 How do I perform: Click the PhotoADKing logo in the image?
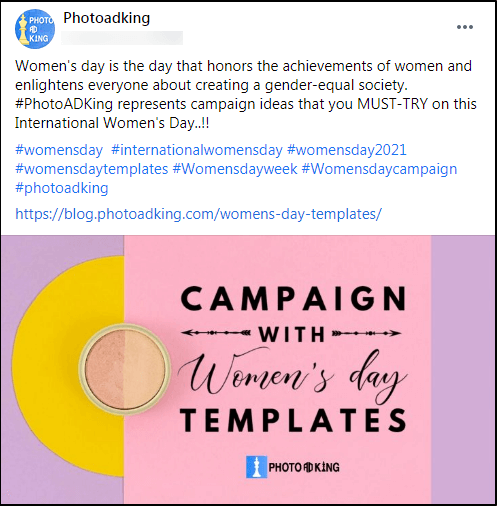click(293, 467)
